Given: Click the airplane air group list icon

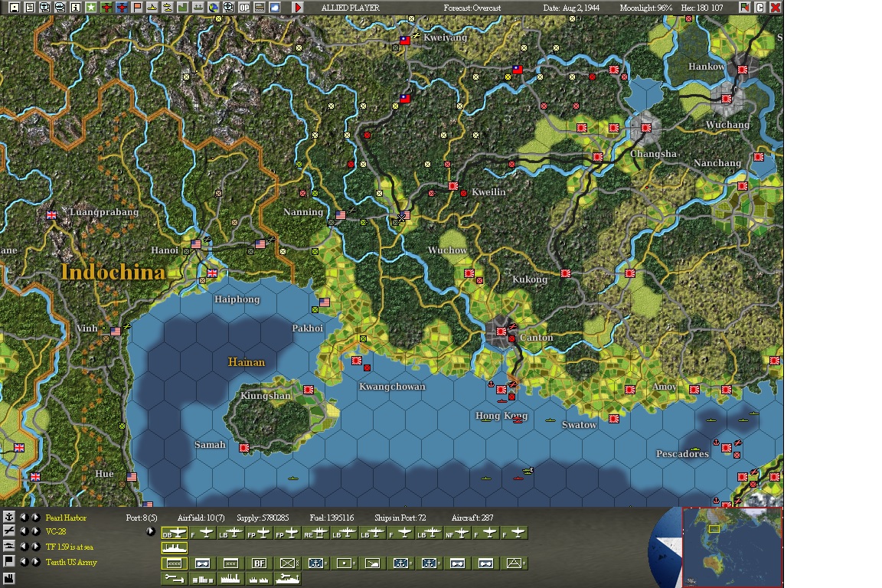Looking at the screenshot, I should pyautogui.click(x=9, y=531).
